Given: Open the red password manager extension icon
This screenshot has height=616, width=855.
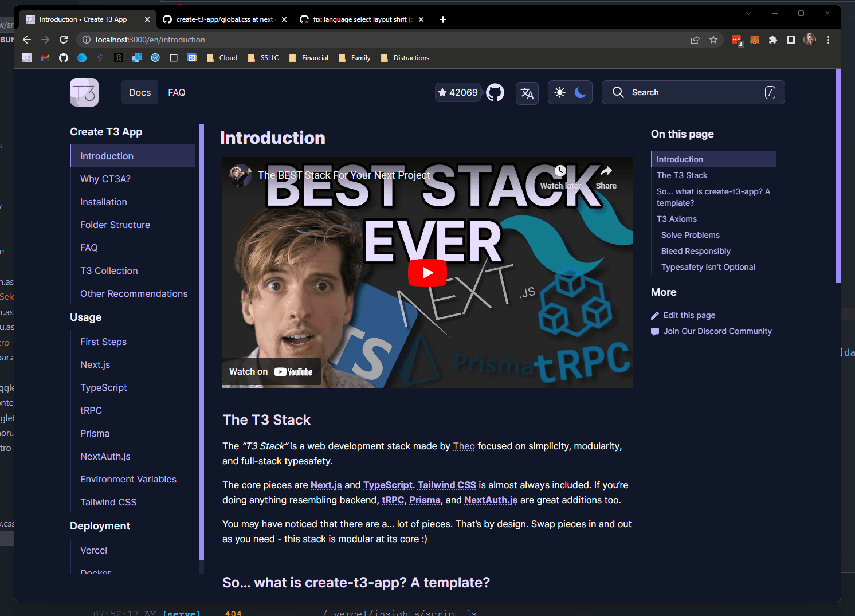Looking at the screenshot, I should coord(737,40).
